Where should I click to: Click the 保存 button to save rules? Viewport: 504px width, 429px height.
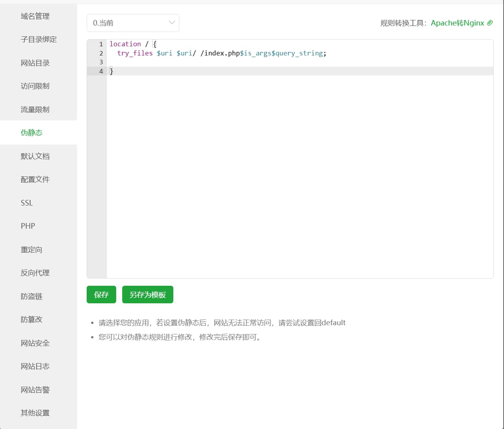point(101,295)
